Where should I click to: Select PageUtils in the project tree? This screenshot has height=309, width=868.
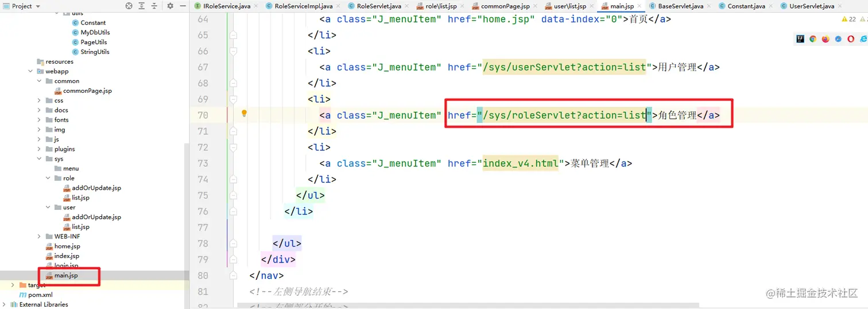(94, 42)
